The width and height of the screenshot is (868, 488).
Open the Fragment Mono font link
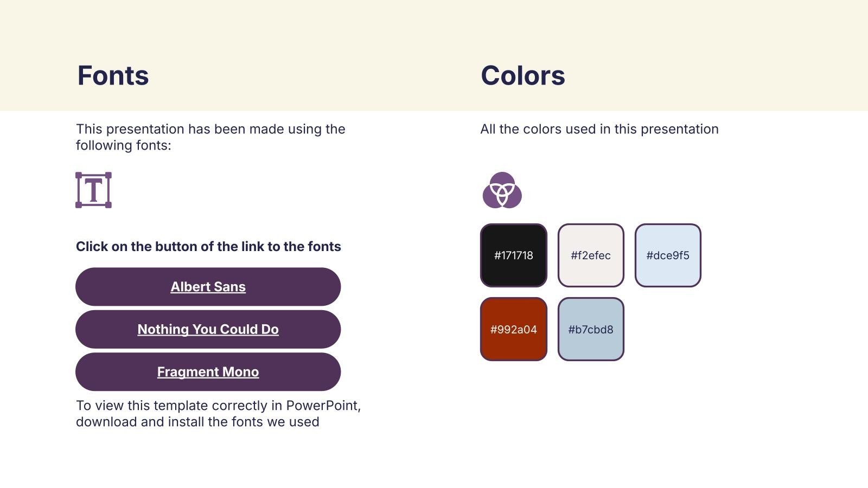pyautogui.click(x=208, y=372)
